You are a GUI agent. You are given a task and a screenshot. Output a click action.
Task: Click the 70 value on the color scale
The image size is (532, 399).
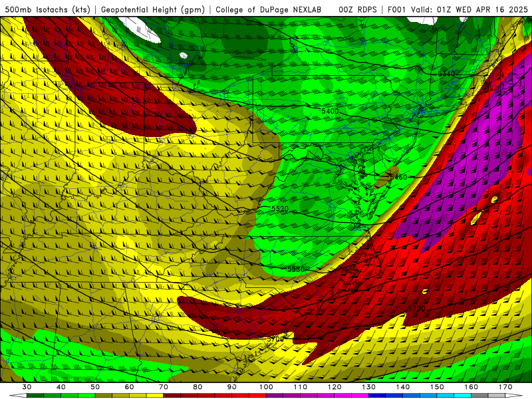click(164, 387)
